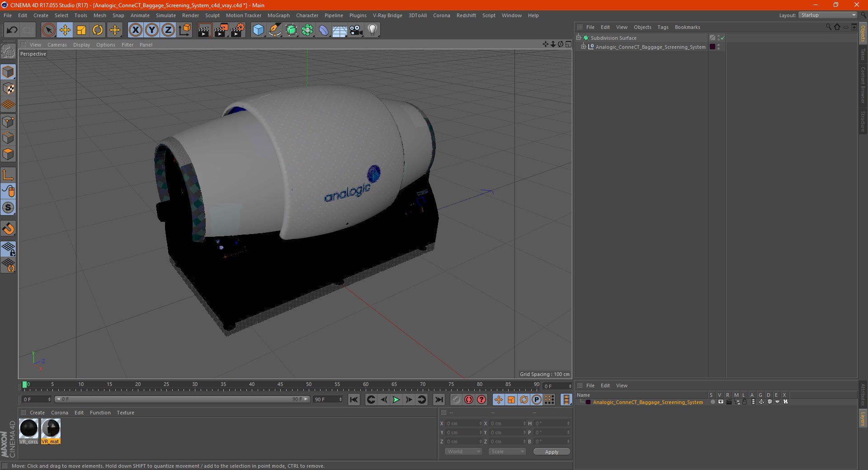Toggle the coordinate system icon

point(185,30)
